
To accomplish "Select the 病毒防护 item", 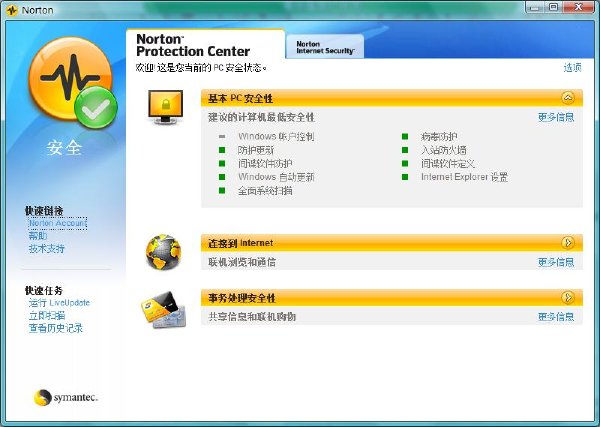I will [x=439, y=137].
